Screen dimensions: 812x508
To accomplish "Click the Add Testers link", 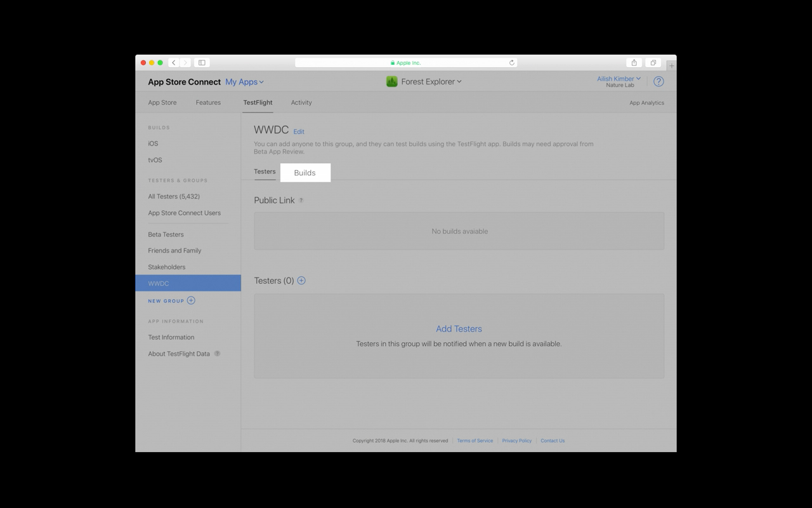I will 459,328.
